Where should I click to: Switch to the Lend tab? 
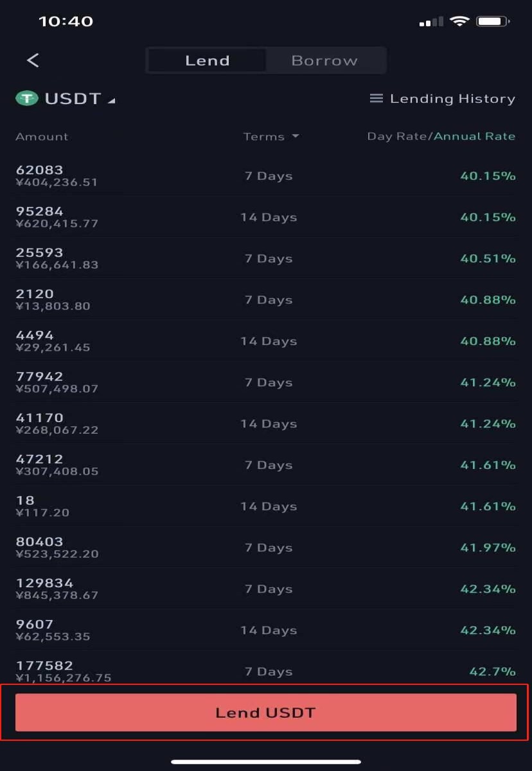point(207,61)
